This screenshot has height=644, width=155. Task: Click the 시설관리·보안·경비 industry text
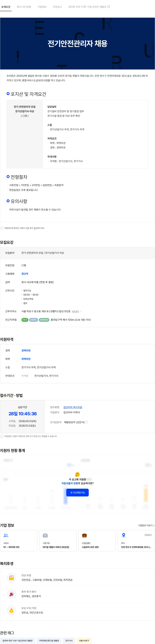coord(90,547)
